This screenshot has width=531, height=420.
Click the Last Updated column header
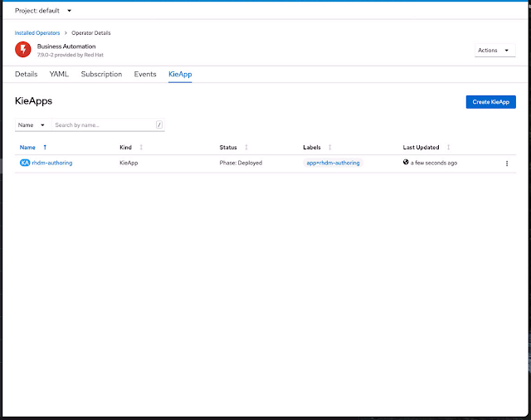(421, 147)
